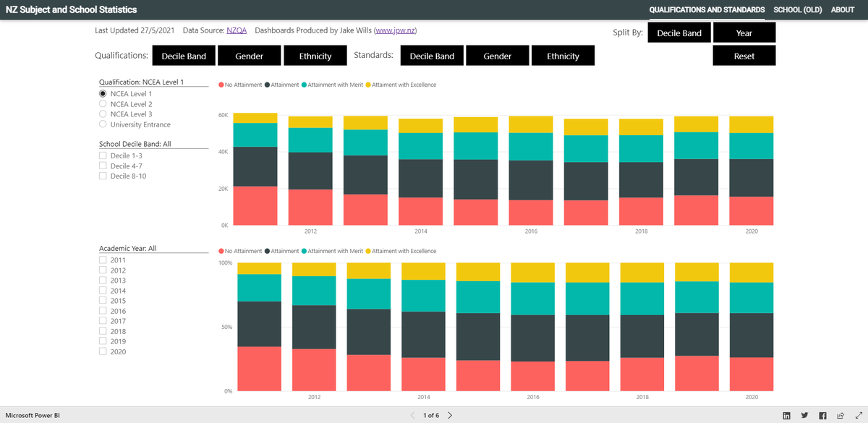868x423 pixels.
Task: Select NCEA Level 1 radio button
Action: pyautogui.click(x=103, y=94)
